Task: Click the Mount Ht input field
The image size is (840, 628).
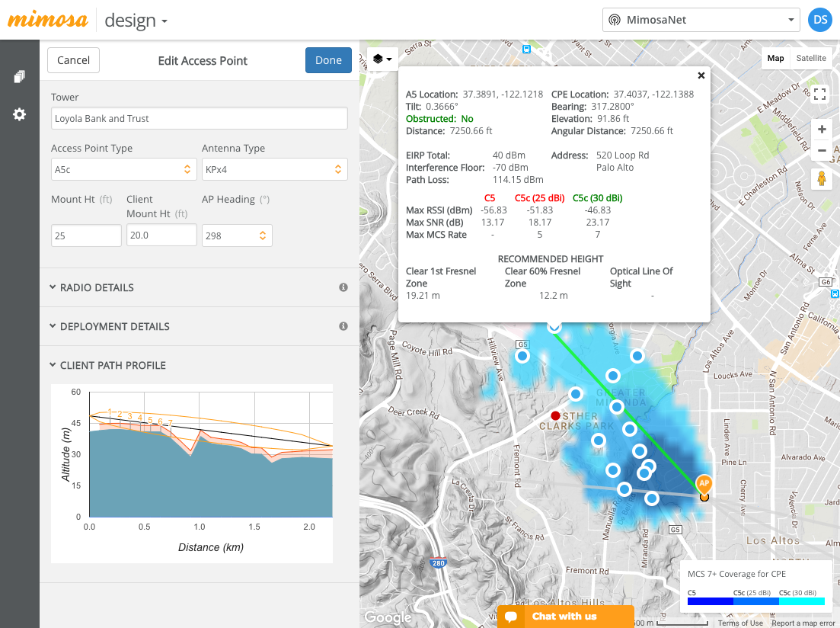Action: tap(86, 235)
